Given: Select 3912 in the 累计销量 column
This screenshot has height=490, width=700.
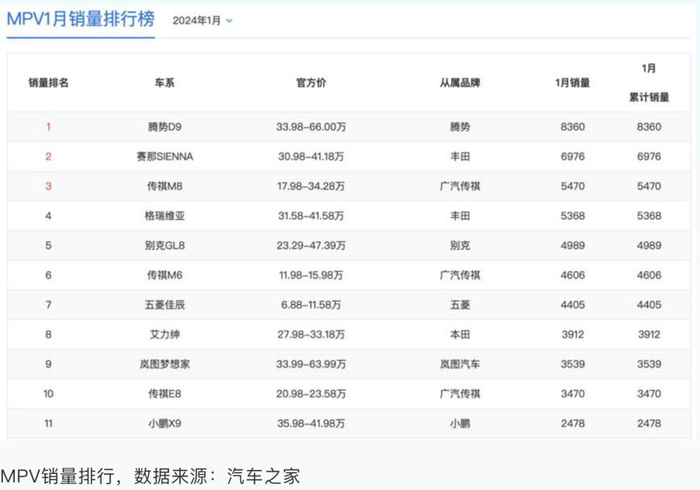Looking at the screenshot, I should [x=649, y=334].
